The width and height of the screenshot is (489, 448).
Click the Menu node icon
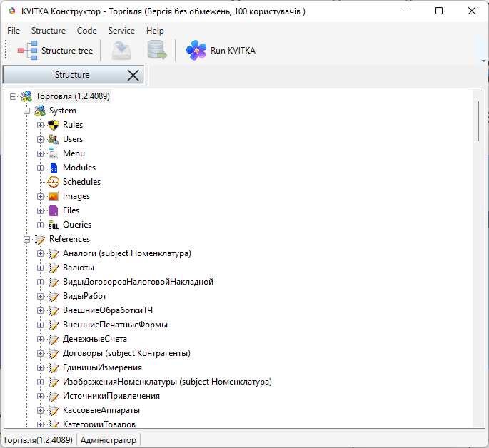54,153
